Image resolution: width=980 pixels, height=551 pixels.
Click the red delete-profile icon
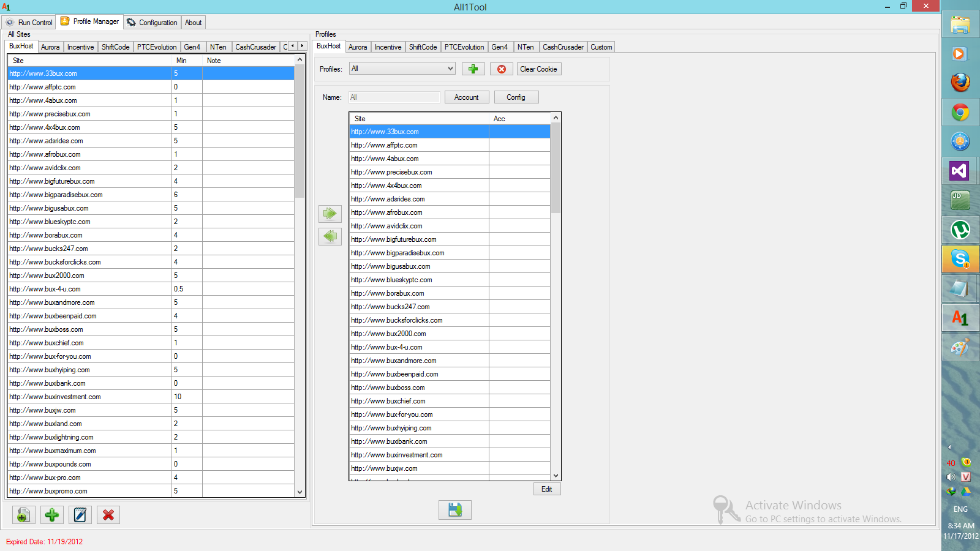501,69
